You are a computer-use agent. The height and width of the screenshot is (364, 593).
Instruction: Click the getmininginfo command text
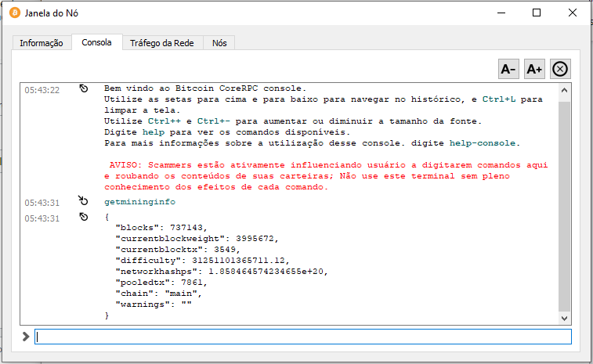(x=140, y=202)
